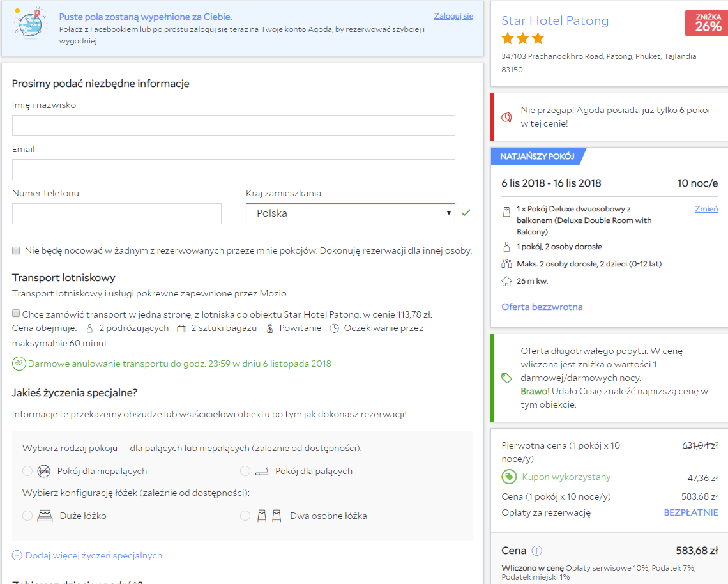Click the twin beds icon
The width and height of the screenshot is (728, 584).
pyautogui.click(x=269, y=516)
